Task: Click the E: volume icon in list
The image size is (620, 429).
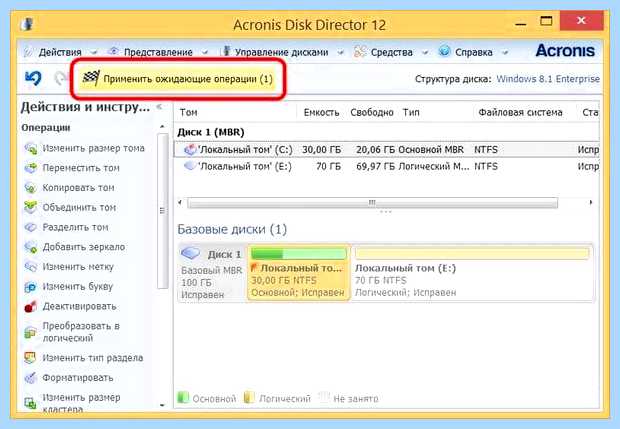Action: point(190,166)
